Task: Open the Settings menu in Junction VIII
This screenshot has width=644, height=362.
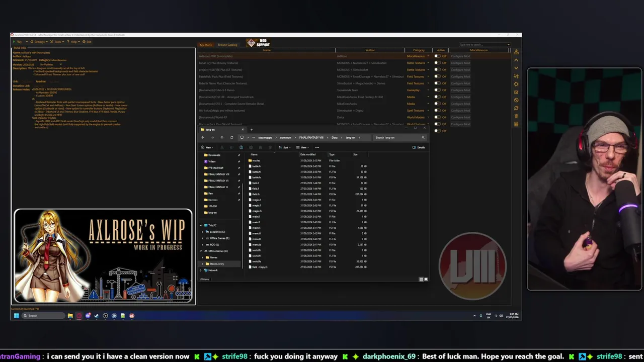Action: [x=39, y=42]
